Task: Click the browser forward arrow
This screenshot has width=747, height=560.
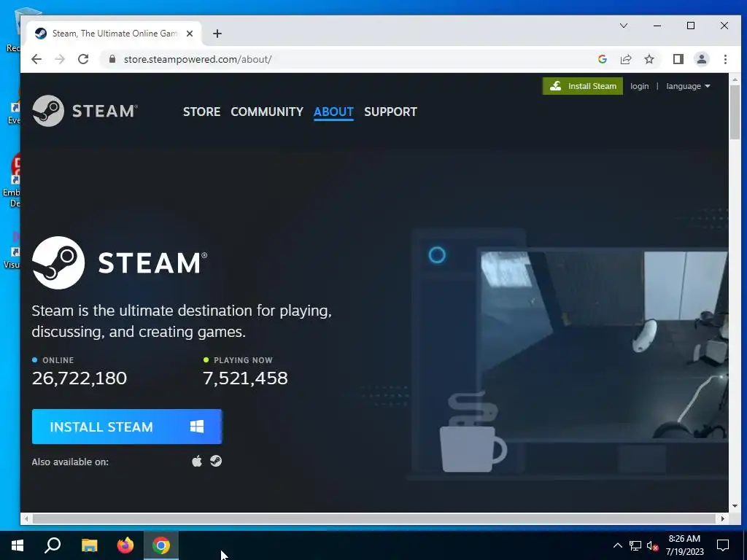Action: click(x=60, y=59)
